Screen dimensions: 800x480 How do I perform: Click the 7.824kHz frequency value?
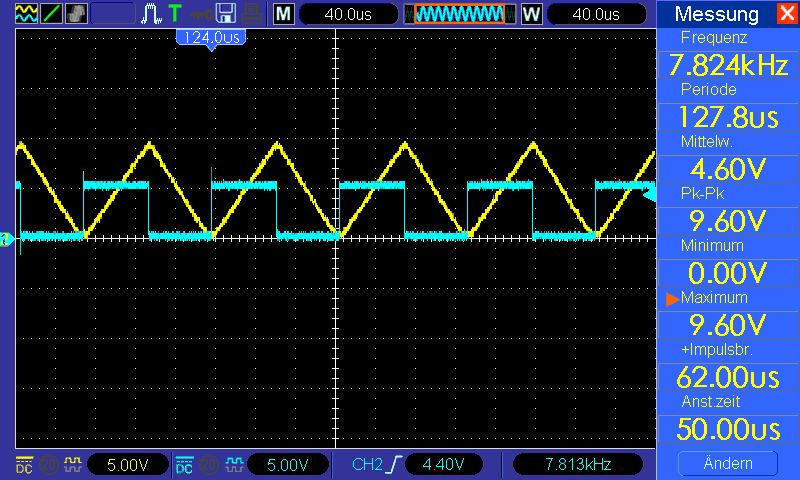[x=728, y=65]
